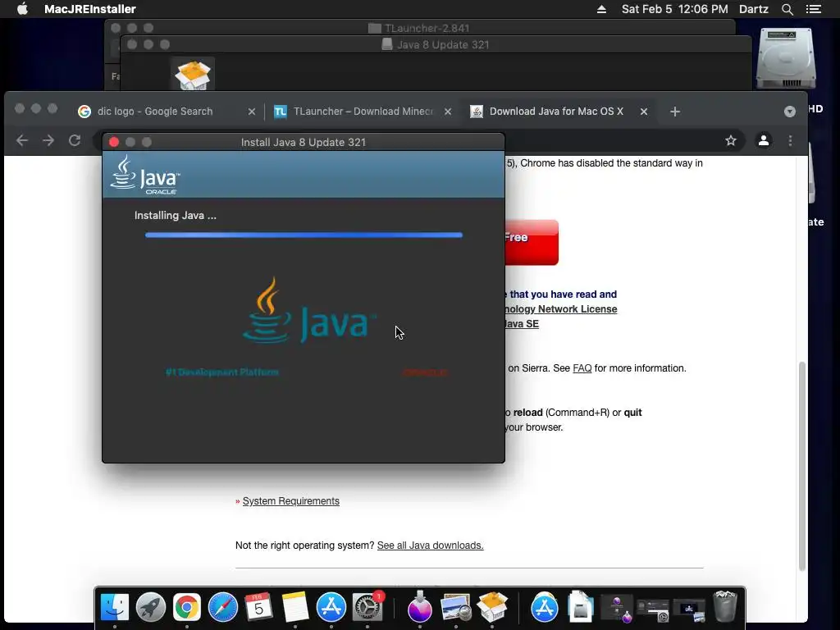Click the Java installer box icon in dock
The width and height of the screenshot is (840, 630).
point(492,607)
